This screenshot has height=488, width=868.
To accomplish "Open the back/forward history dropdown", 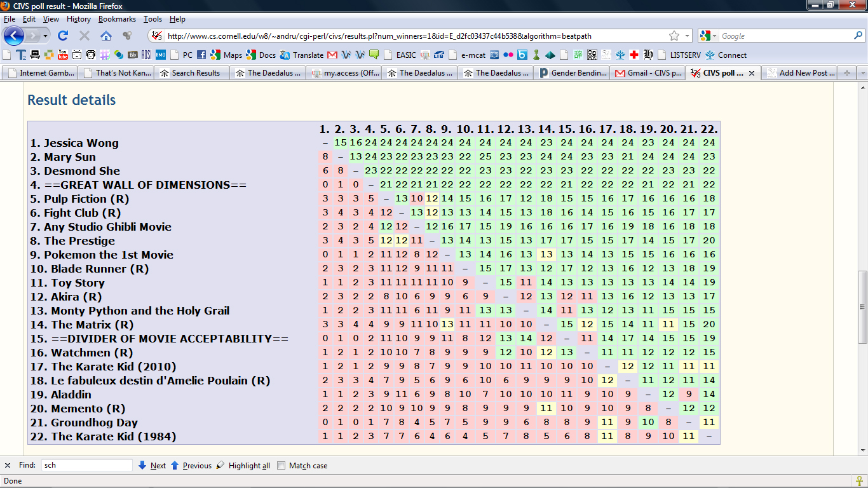I will (x=44, y=36).
